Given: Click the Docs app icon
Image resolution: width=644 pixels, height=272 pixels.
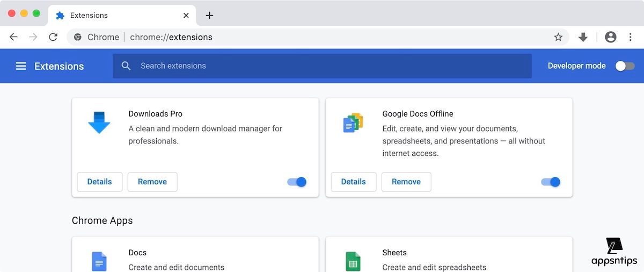Looking at the screenshot, I should point(99,261).
